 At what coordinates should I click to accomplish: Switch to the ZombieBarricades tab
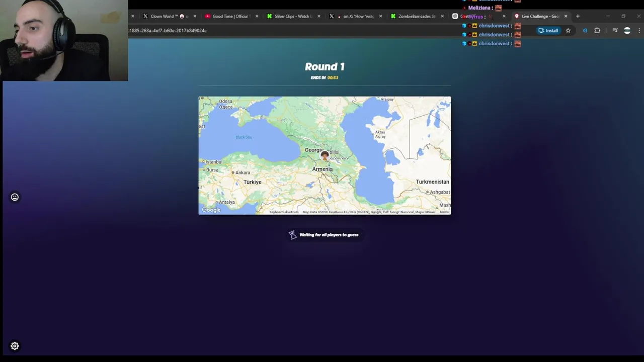point(416,16)
